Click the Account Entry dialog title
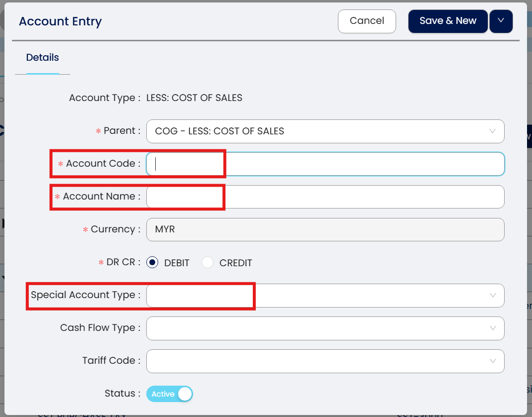The image size is (532, 417). tap(60, 21)
